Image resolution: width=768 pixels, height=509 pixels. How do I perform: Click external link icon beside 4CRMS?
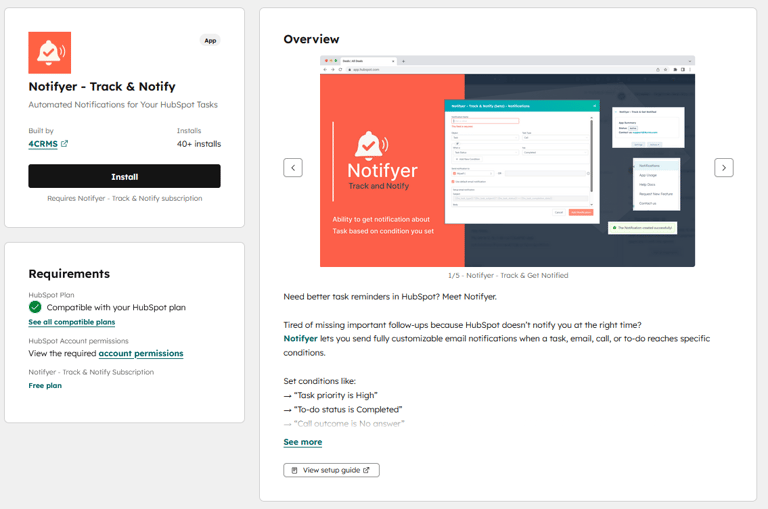65,144
